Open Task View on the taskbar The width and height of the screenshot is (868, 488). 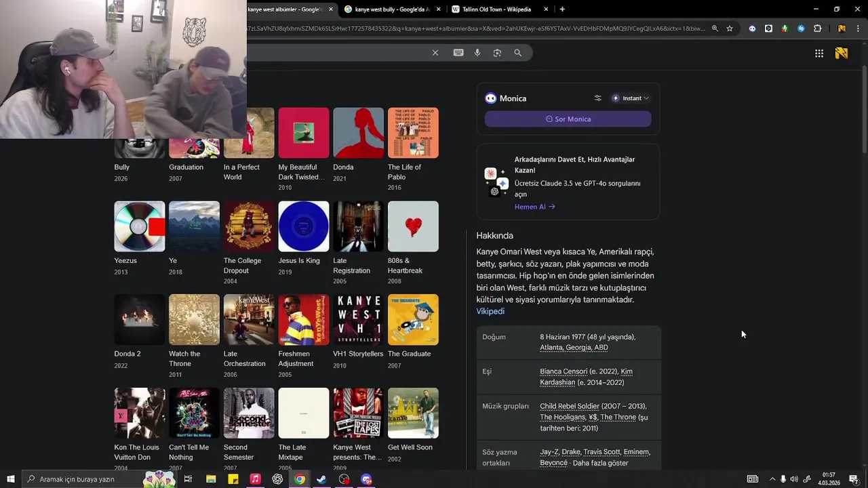click(188, 479)
